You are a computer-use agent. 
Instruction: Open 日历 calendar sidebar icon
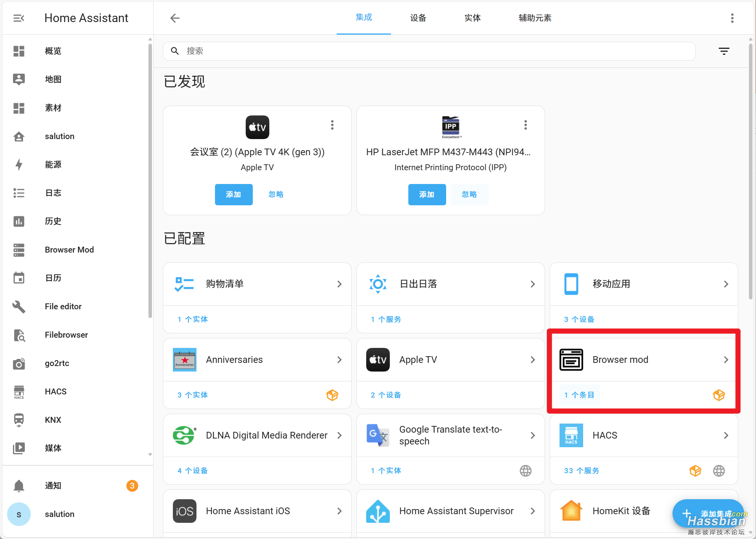[19, 278]
